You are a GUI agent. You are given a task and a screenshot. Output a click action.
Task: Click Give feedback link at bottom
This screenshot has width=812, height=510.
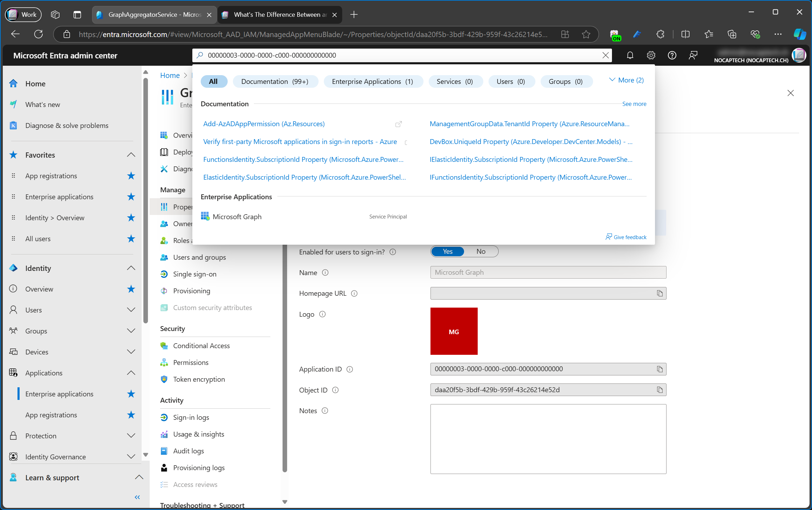(625, 237)
